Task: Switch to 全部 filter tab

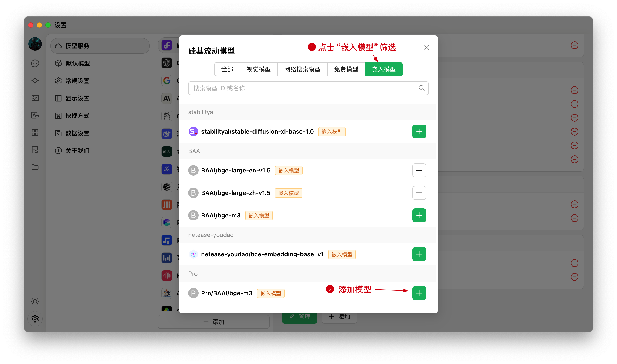Action: coord(227,69)
